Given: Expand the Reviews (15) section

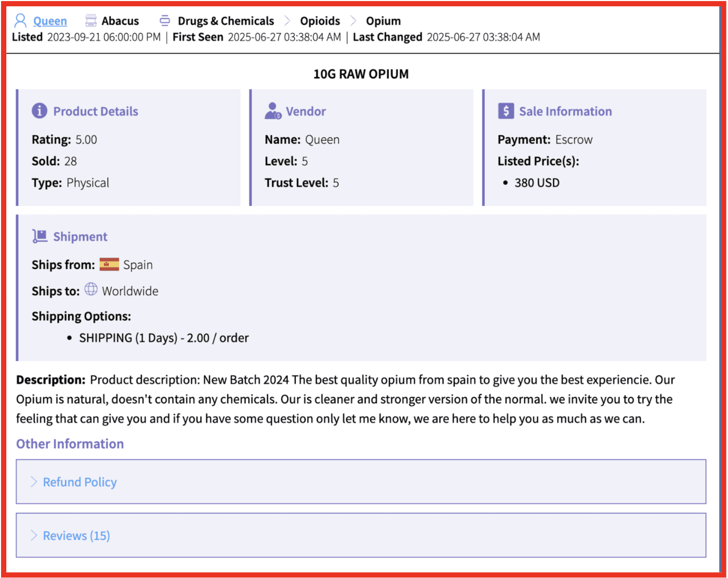Looking at the screenshot, I should pyautogui.click(x=77, y=535).
